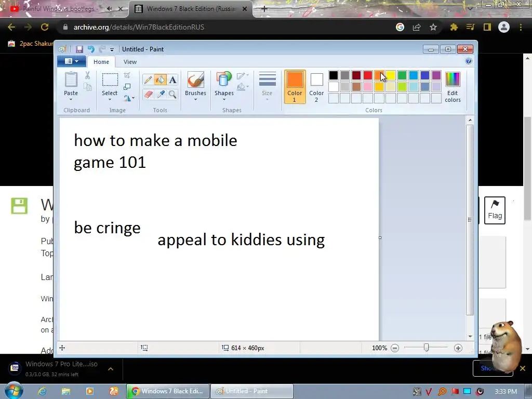Open Edit colors dialog

[x=453, y=87]
